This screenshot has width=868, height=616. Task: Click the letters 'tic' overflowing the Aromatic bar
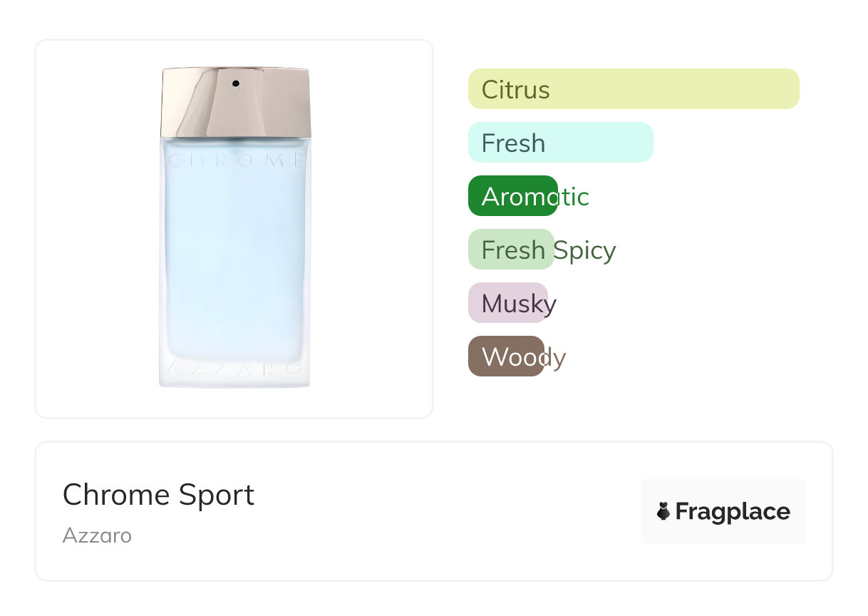click(574, 197)
